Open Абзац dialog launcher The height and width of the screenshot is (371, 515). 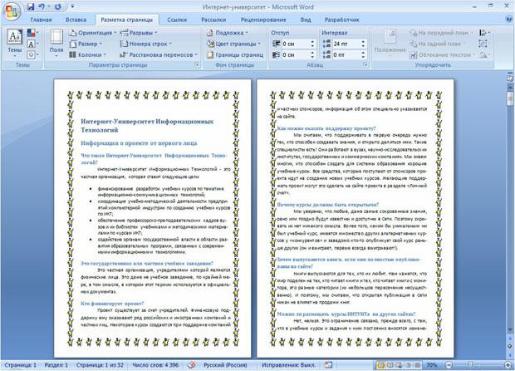tap(365, 65)
